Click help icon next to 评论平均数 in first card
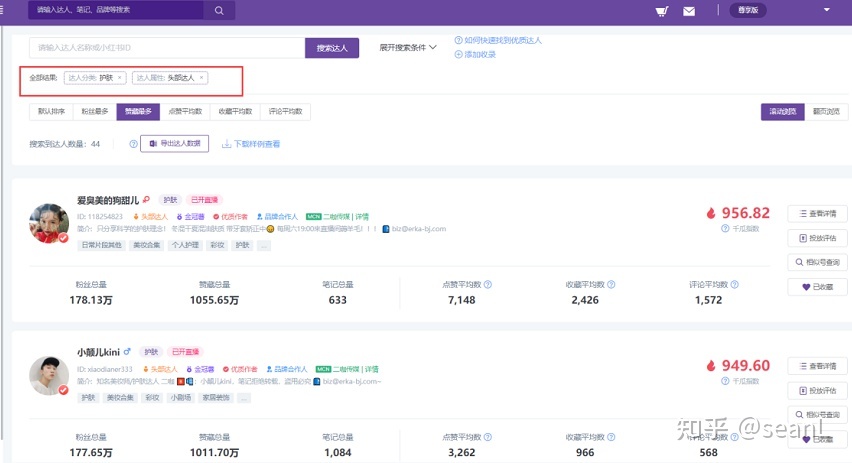This screenshot has height=463, width=852. point(734,285)
